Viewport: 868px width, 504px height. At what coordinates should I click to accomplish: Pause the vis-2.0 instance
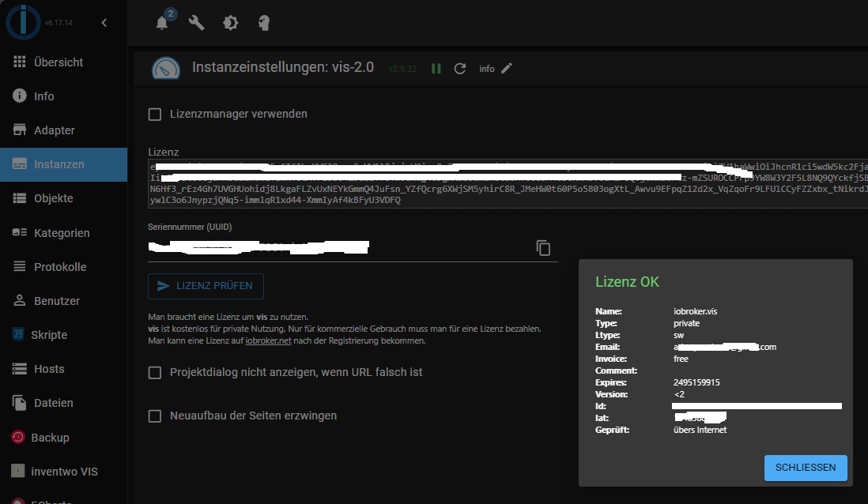436,69
